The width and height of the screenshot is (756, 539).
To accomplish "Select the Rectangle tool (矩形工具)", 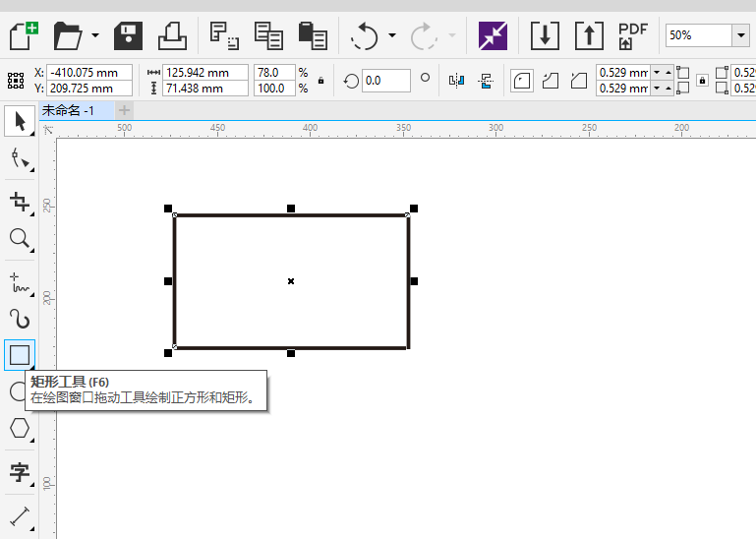I will point(20,355).
